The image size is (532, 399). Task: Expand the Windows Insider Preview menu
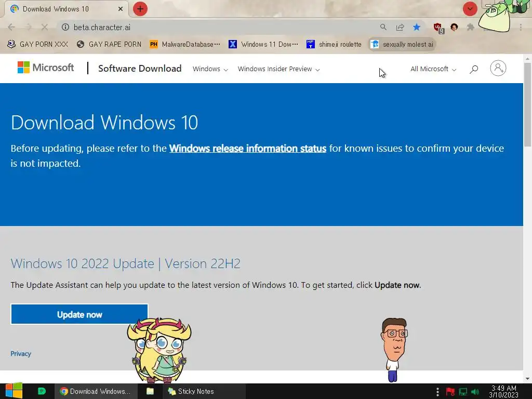point(278,69)
